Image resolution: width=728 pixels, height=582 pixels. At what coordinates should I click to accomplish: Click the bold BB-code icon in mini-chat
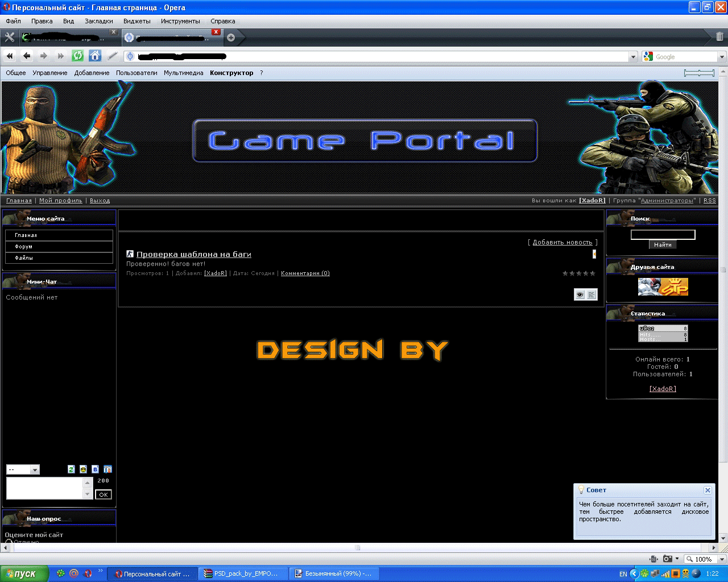(x=95, y=469)
